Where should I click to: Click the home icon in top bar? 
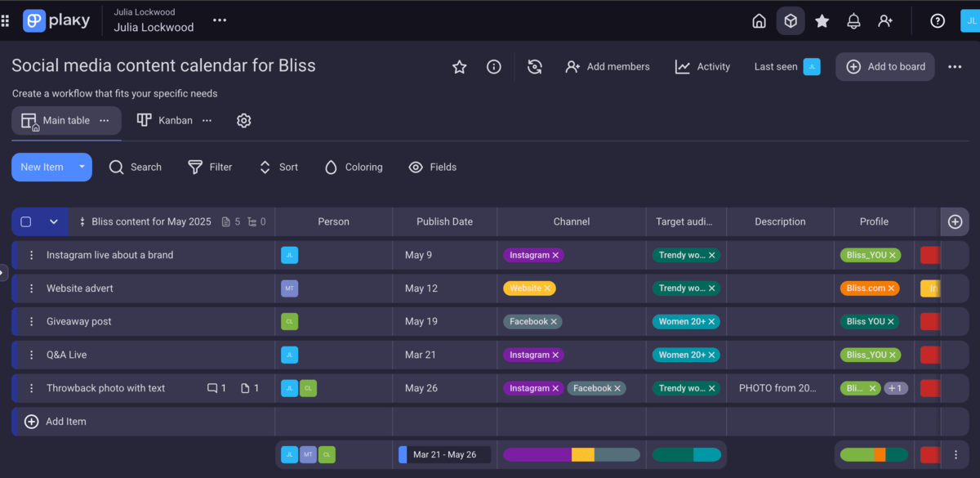coord(759,21)
